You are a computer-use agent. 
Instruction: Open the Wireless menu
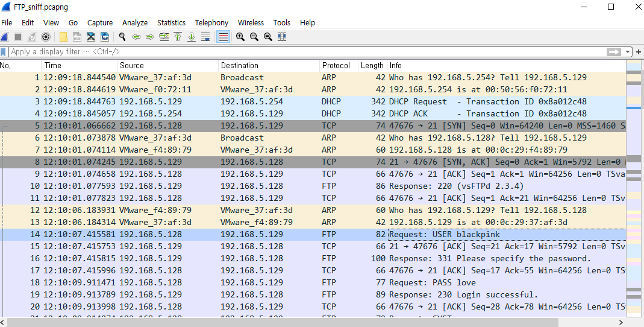(x=251, y=22)
